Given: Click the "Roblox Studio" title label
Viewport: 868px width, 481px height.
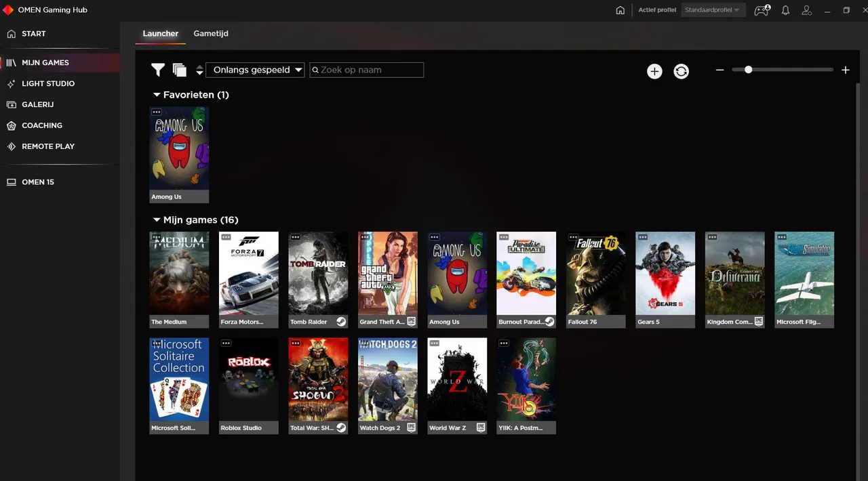Looking at the screenshot, I should click(241, 428).
